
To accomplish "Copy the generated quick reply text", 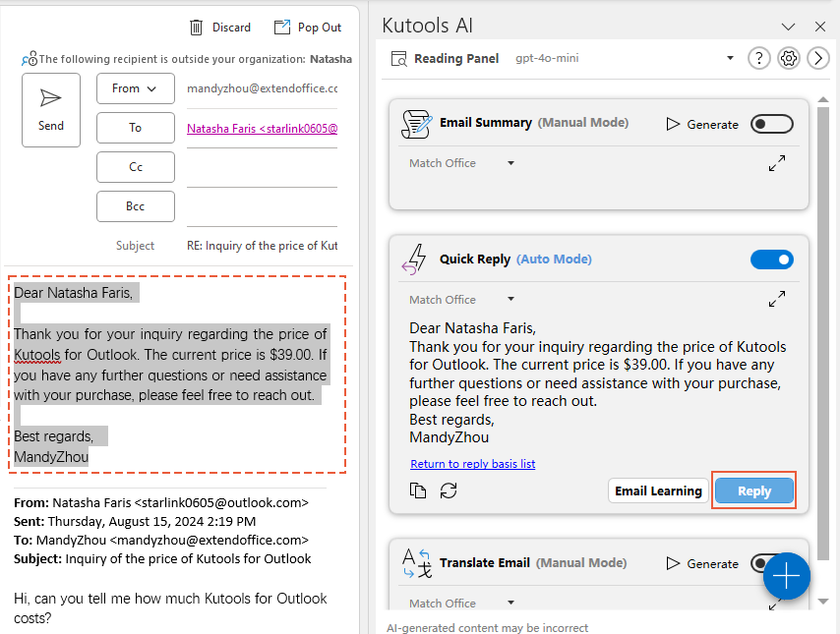I will (x=417, y=490).
